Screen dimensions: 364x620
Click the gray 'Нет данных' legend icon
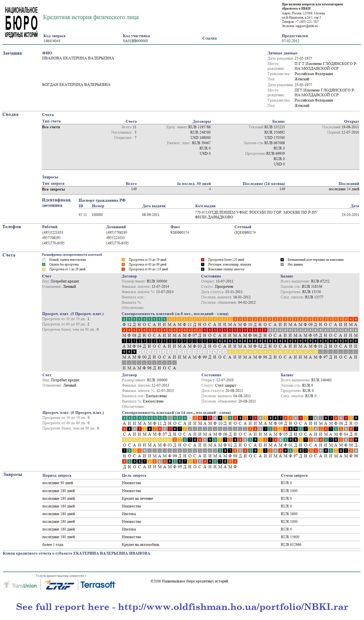(x=282, y=264)
